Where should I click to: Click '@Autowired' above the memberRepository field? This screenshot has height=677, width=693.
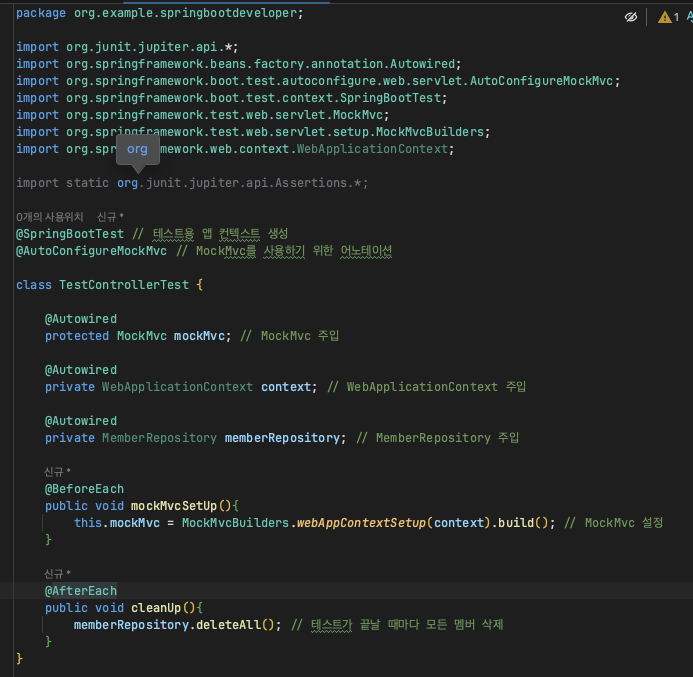pyautogui.click(x=81, y=421)
